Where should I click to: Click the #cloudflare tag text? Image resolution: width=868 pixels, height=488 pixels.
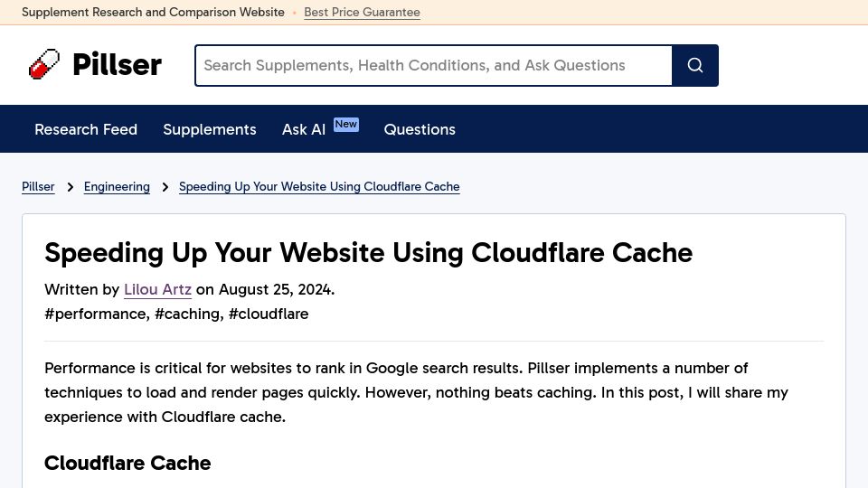269,314
